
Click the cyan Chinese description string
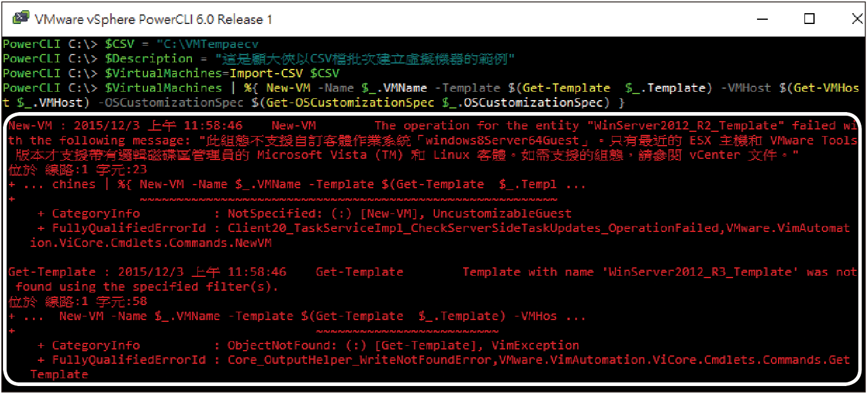tap(366, 59)
